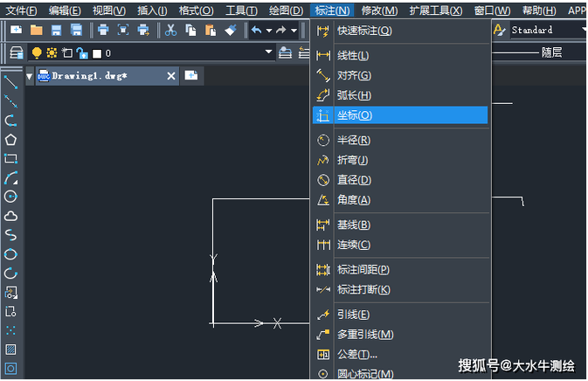Choose 公差(T)... tolerance entry
588x381 pixels.
pyautogui.click(x=400, y=354)
